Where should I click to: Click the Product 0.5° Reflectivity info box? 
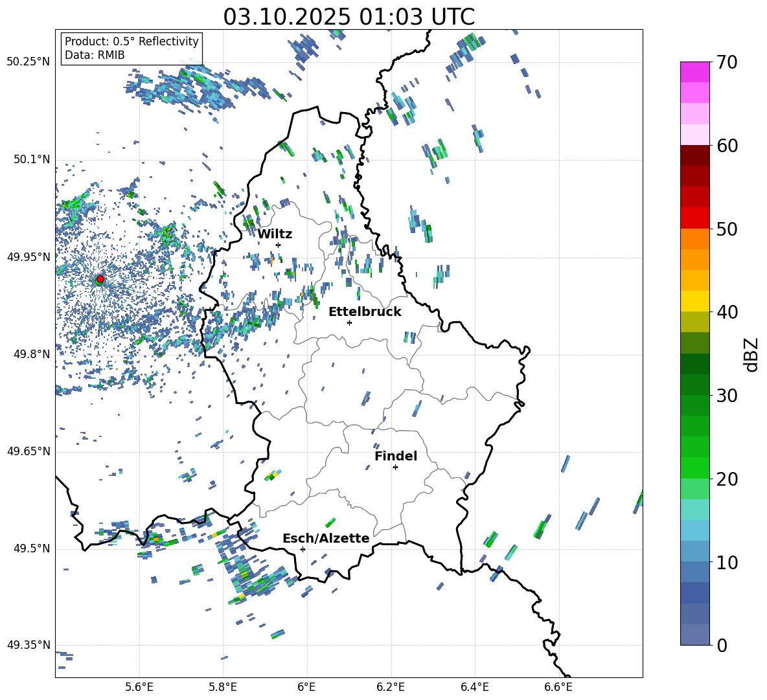(x=132, y=48)
